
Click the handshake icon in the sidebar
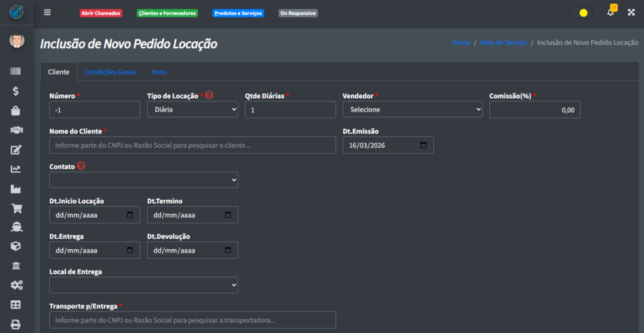click(16, 130)
